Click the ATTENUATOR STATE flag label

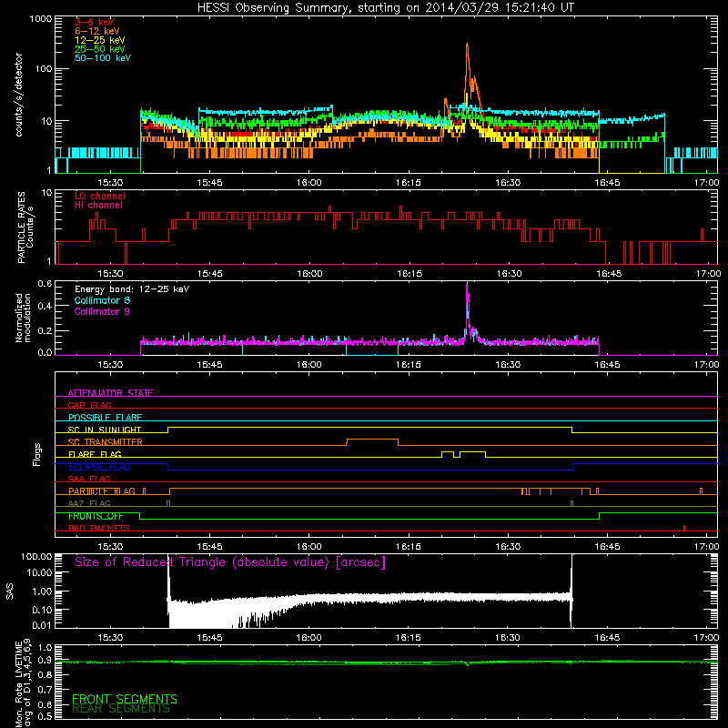[110, 393]
